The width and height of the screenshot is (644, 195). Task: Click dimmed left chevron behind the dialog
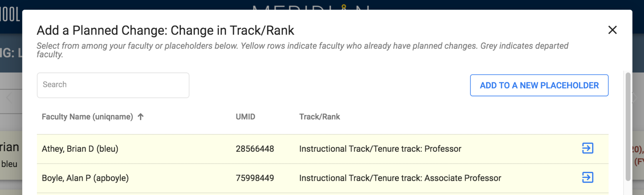(x=9, y=98)
